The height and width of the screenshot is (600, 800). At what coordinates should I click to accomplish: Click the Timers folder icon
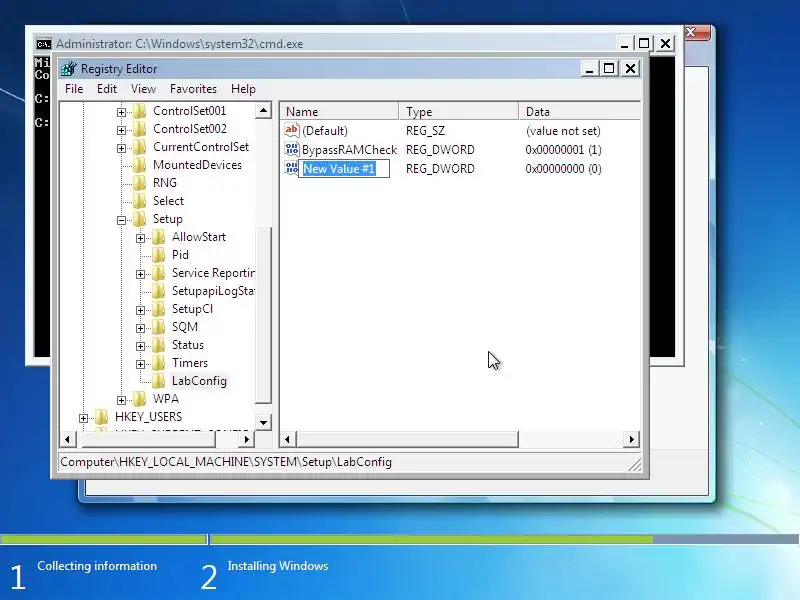click(x=159, y=363)
